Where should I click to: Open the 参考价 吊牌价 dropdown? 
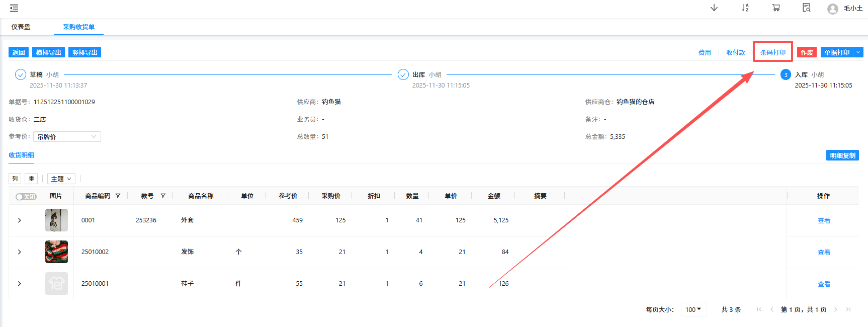click(x=67, y=137)
